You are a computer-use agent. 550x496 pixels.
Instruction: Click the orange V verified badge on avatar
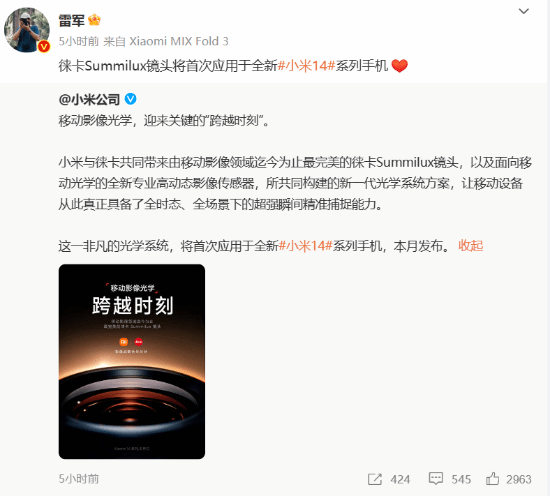pyautogui.click(x=44, y=46)
